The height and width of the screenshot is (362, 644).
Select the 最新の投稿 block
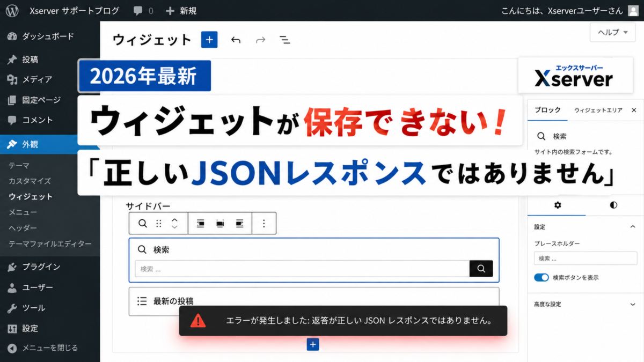314,301
